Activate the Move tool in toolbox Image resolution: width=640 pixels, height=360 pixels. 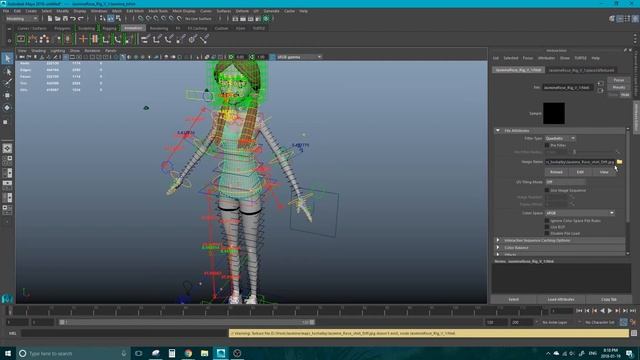pos(7,95)
